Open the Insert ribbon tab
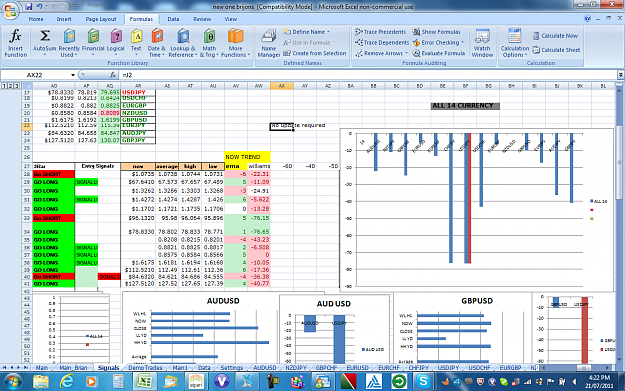 point(64,19)
